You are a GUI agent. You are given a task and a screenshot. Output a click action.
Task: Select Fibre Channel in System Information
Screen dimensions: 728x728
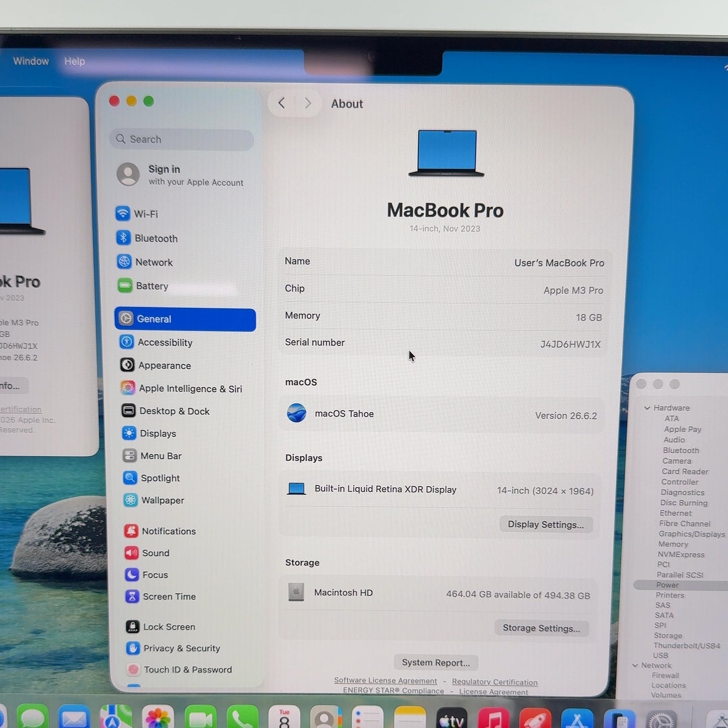pos(685,524)
